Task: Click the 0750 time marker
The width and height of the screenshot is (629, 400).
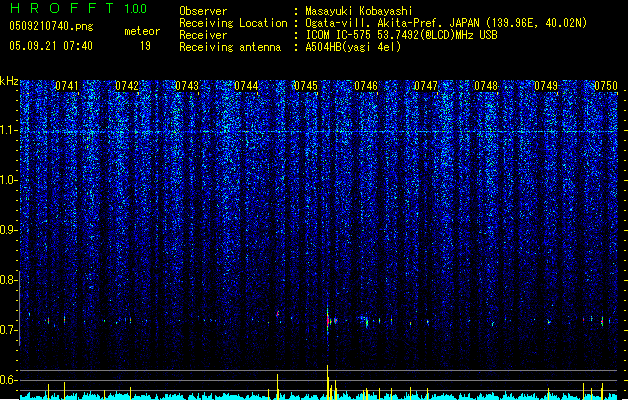Action: (606, 86)
